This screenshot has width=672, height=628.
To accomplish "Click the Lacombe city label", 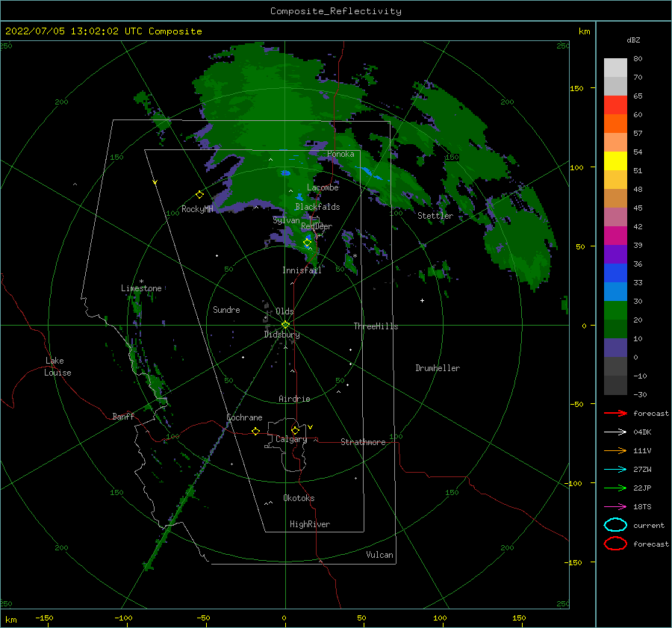I will 323,187.
